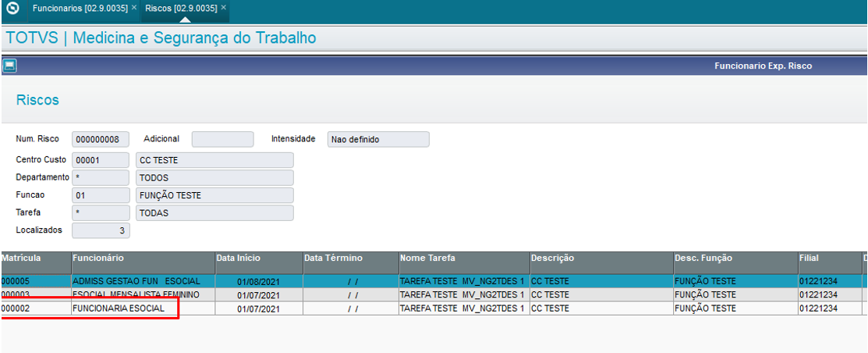Screen dimensions: 868x353
Task: Click the Departamento code field
Action: 101,178
